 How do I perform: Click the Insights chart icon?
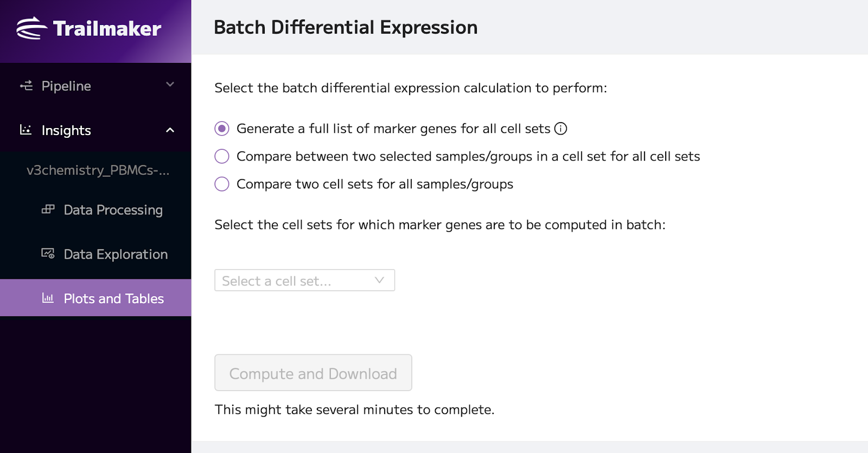(26, 130)
